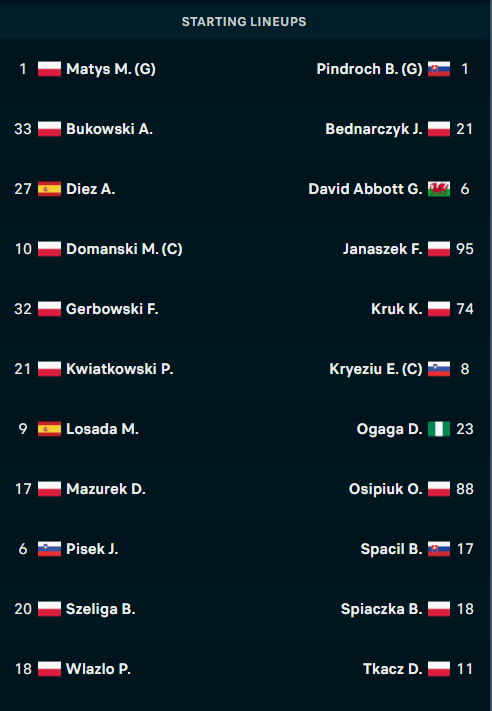The width and height of the screenshot is (492, 711).
Task: Click jersey number 95 of Janaszek
Action: tap(465, 249)
